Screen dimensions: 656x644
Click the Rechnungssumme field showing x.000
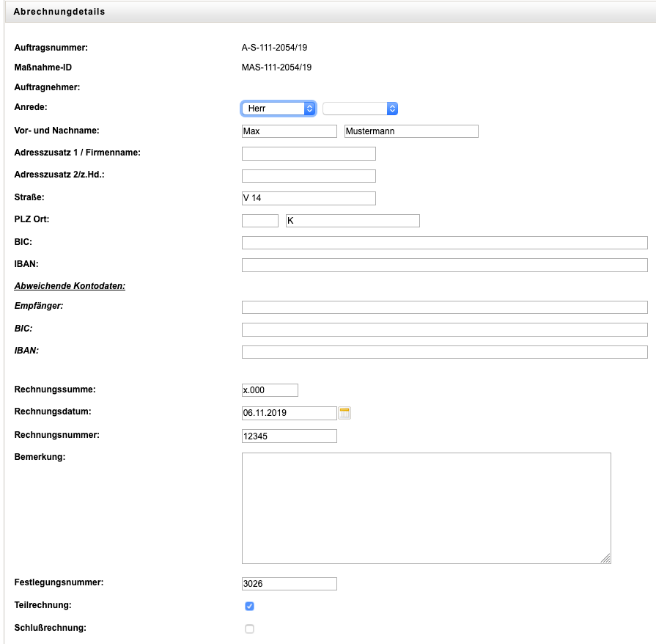tap(270, 390)
